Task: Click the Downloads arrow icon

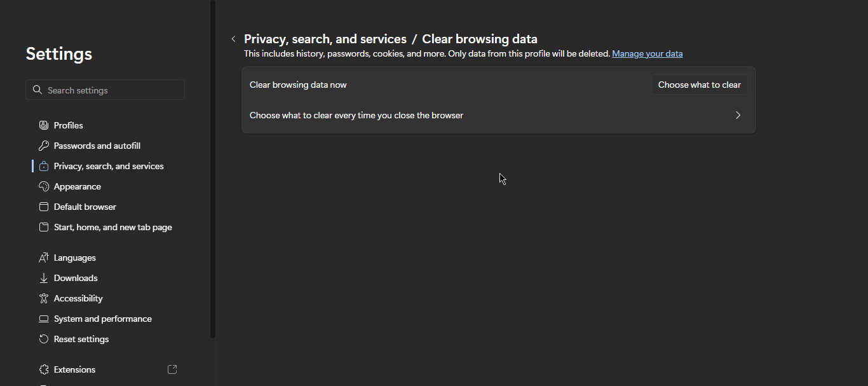Action: [44, 278]
